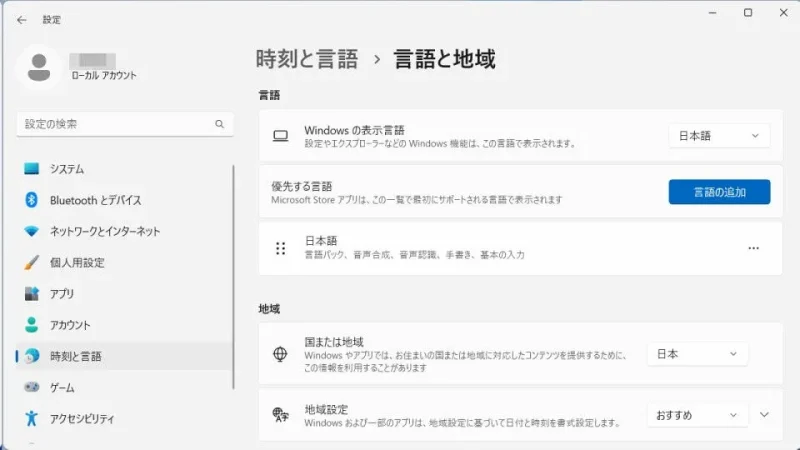The width and height of the screenshot is (800, 450).
Task: Grab the drag handle beside 日本語
Action: pos(281,248)
